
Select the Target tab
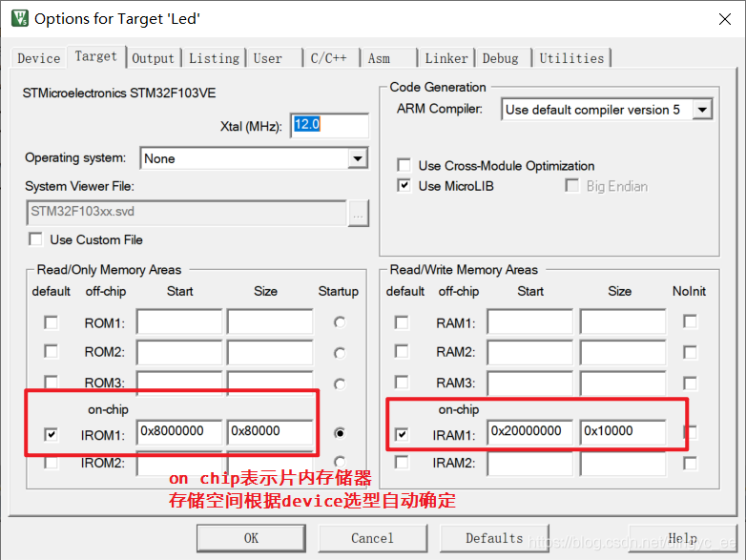(x=95, y=56)
